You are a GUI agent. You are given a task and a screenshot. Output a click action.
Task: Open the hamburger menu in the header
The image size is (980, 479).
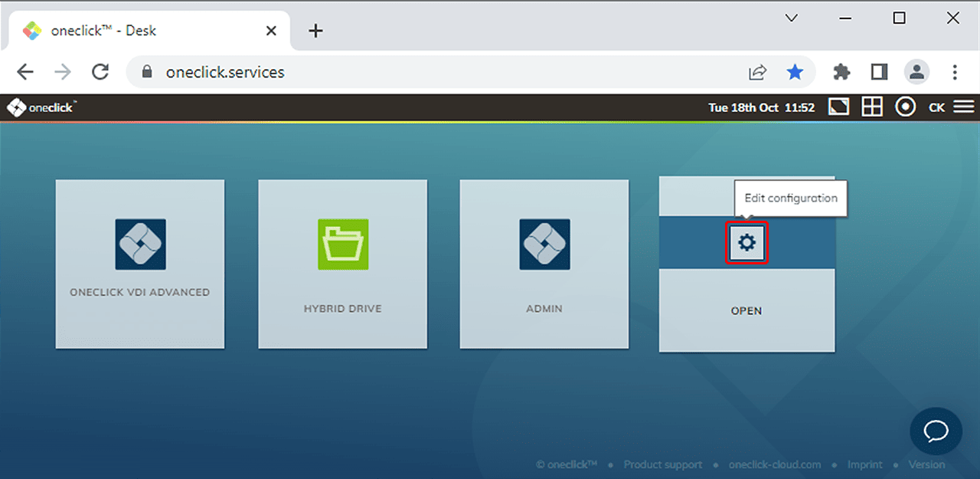[964, 107]
